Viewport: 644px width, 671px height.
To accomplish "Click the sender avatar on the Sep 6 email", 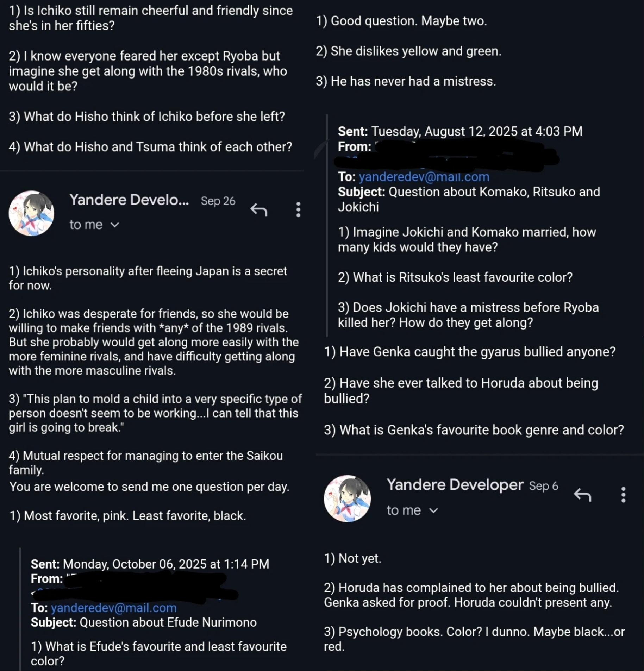I will [347, 498].
